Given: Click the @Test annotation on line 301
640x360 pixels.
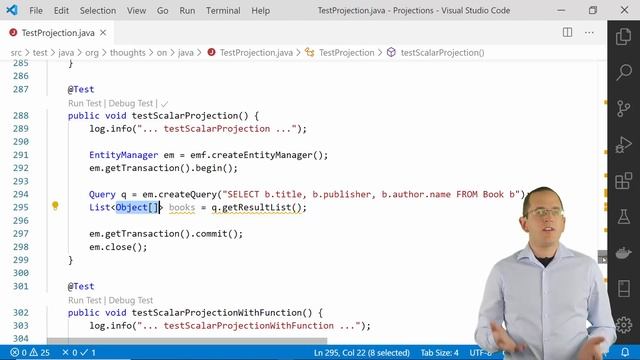Looking at the screenshot, I should tap(81, 286).
